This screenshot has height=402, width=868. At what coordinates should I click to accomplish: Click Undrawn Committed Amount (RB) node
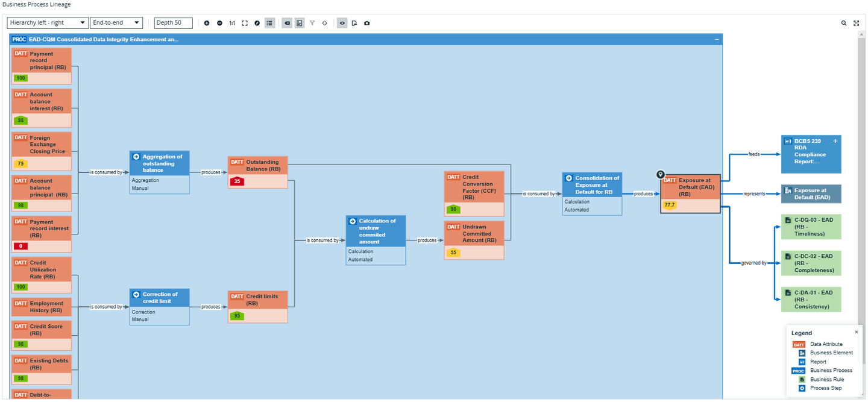[474, 240]
